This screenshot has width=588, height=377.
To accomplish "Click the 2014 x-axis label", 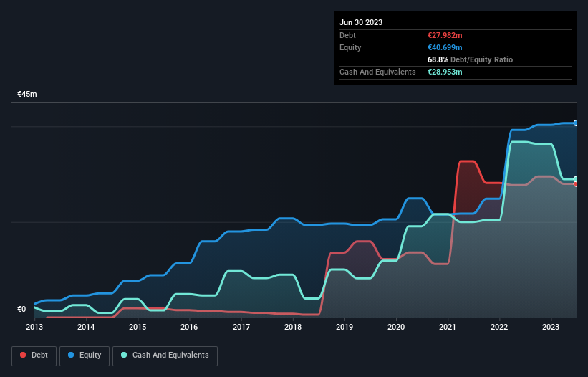I will click(x=86, y=327).
